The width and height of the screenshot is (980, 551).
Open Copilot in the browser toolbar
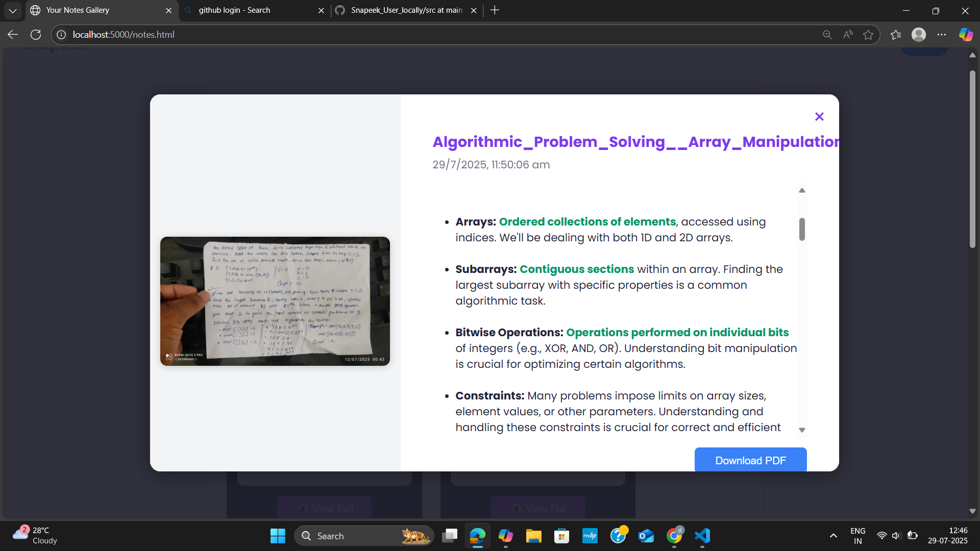coord(966,34)
